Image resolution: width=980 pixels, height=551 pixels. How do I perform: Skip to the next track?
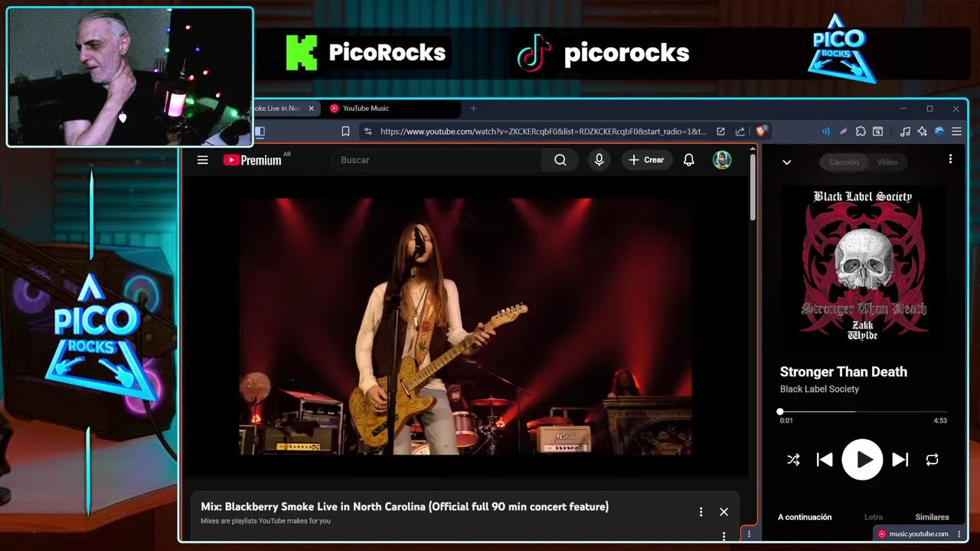900,460
